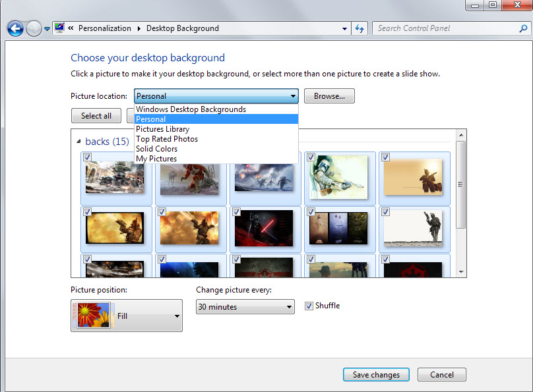Image resolution: width=533 pixels, height=392 pixels.
Task: Open the address bar history dropdown arrow
Action: tap(344, 29)
